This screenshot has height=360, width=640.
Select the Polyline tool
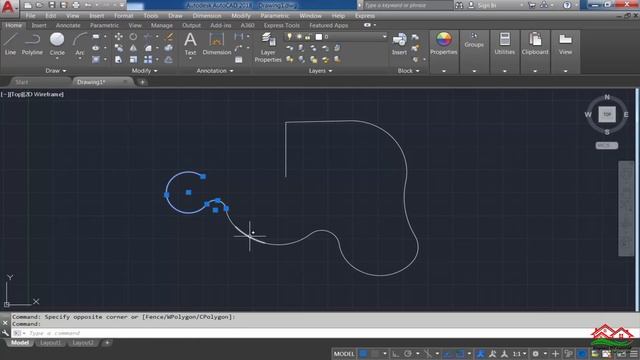(32, 44)
